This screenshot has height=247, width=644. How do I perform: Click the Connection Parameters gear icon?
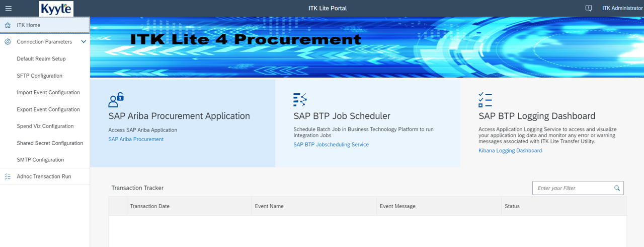[x=8, y=42]
